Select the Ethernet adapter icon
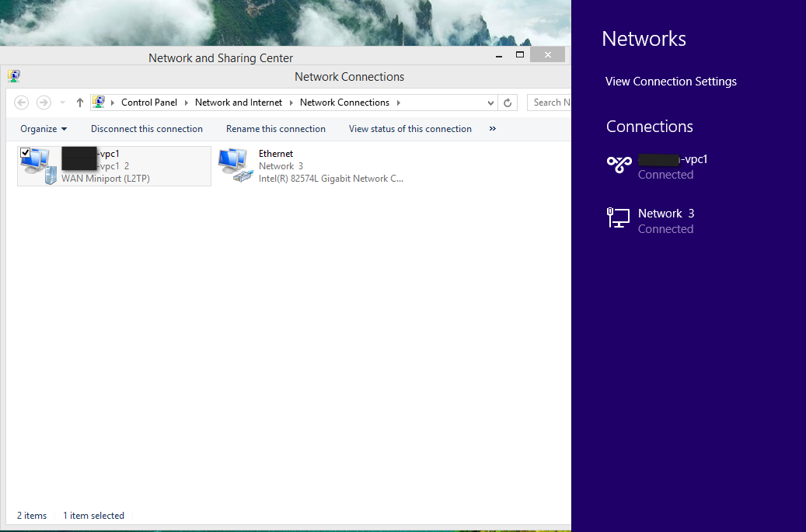The width and height of the screenshot is (806, 532). coord(236,165)
